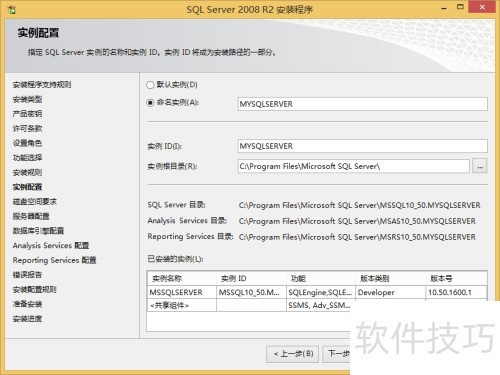The width and height of the screenshot is (500, 375).
Task: Click the SQLEngine,SQLE... features cell
Action: pyautogui.click(x=321, y=292)
